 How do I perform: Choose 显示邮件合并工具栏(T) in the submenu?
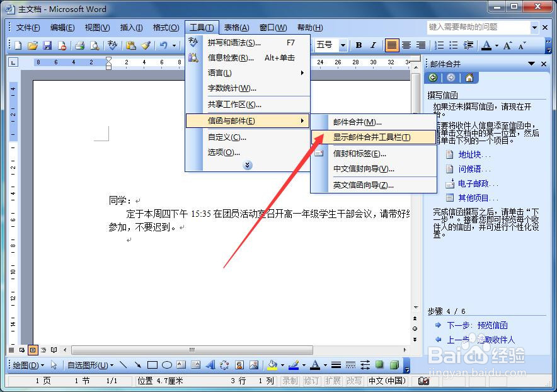coord(374,137)
